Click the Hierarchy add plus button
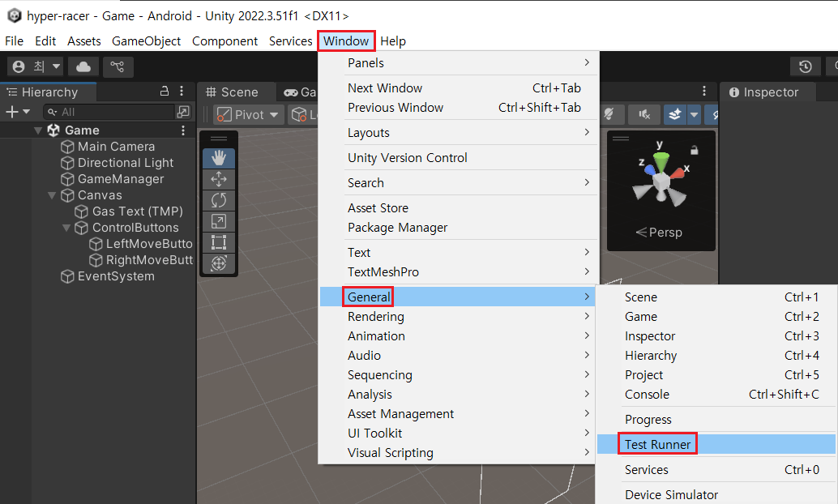 [x=11, y=112]
